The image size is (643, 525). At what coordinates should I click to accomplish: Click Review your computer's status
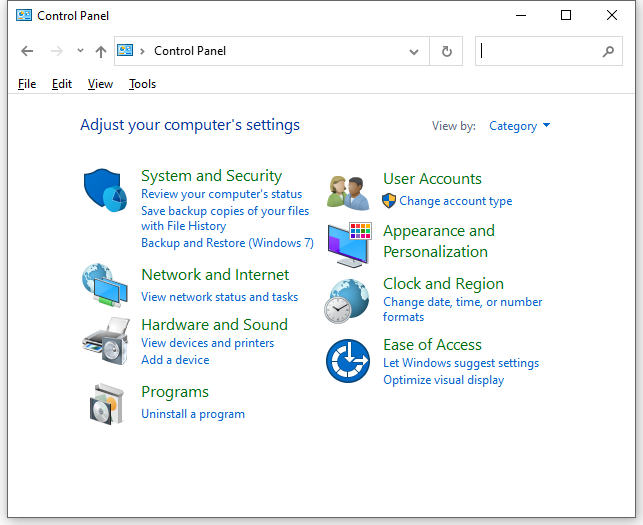[221, 194]
